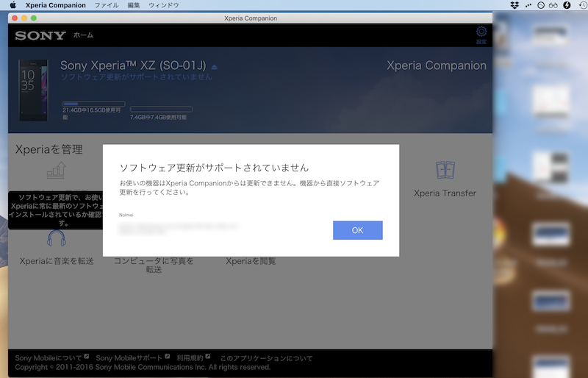Open the ウィンドウ menu
Screen dimensions: 588x378
pyautogui.click(x=163, y=5)
